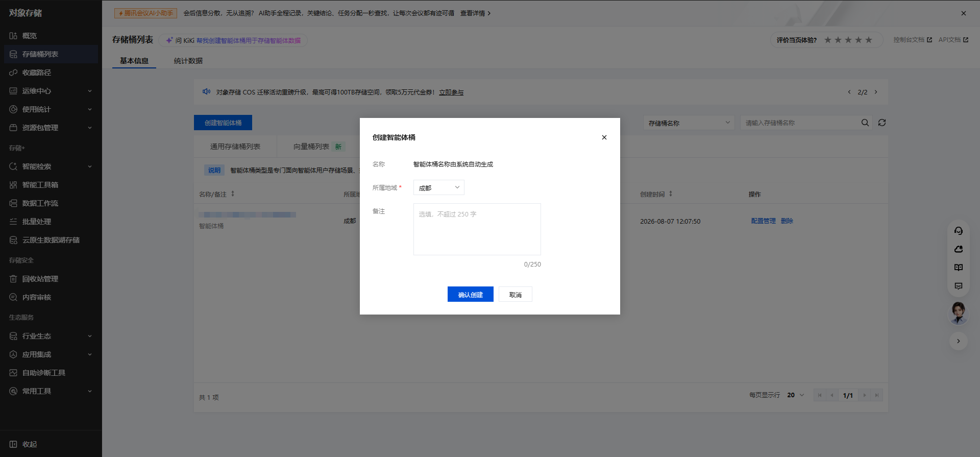This screenshot has height=457, width=980.
Task: Close the 创建智能体桶 dialog
Action: click(x=604, y=137)
